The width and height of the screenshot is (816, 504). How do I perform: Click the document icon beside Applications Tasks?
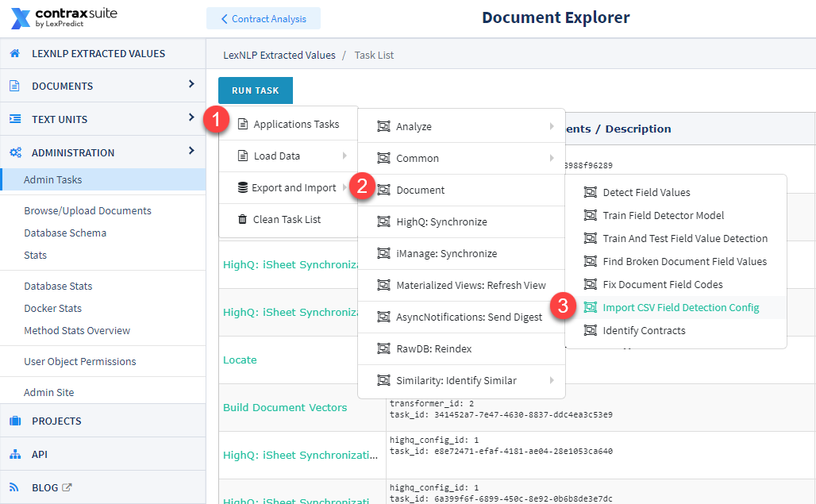pyautogui.click(x=243, y=124)
